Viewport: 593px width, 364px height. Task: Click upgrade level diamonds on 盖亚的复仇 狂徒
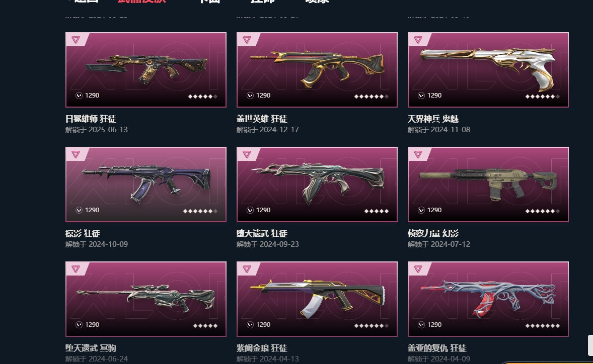click(542, 325)
